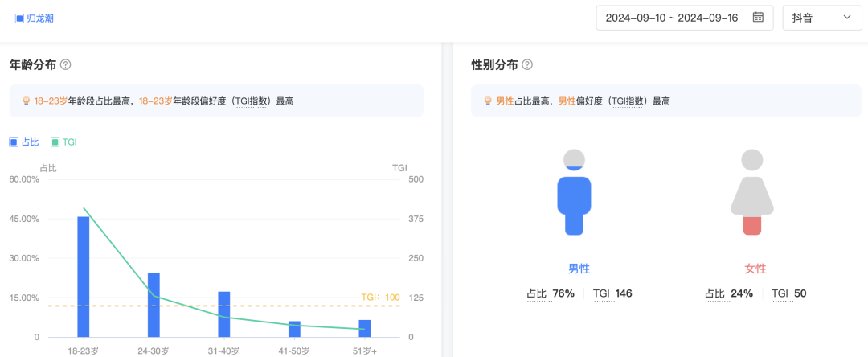This screenshot has width=868, height=357.
Task: Click the lightbulb icon in age insight banner
Action: point(26,101)
